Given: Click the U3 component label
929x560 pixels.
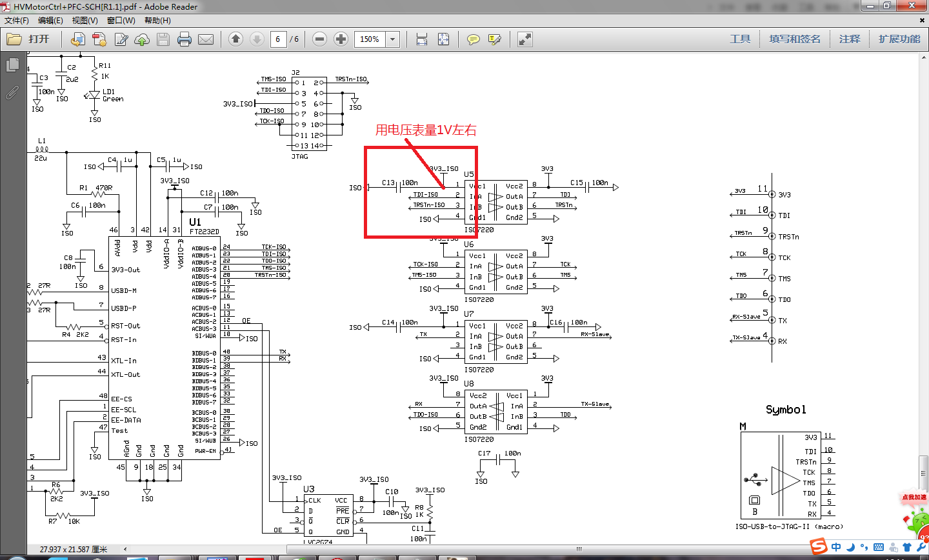Looking at the screenshot, I should [x=309, y=489].
